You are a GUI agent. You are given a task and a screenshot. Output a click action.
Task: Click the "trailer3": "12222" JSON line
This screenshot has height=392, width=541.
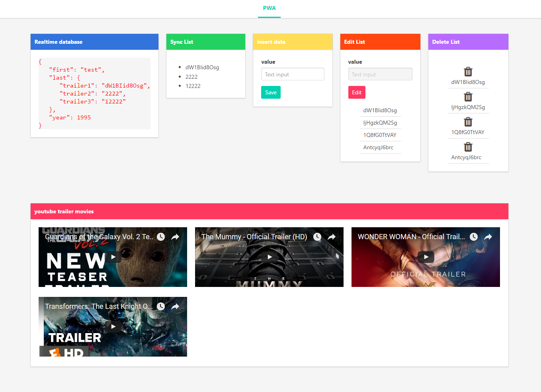pos(92,101)
